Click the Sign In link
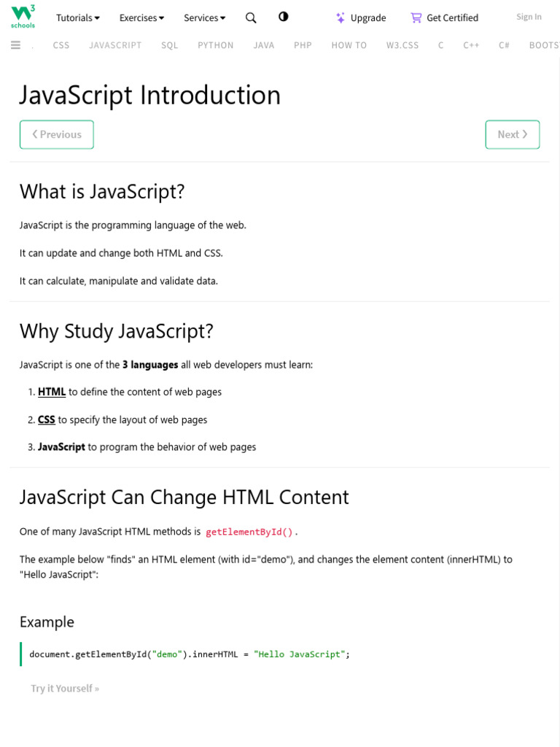Screen dimensions: 560x747 pyautogui.click(x=529, y=17)
